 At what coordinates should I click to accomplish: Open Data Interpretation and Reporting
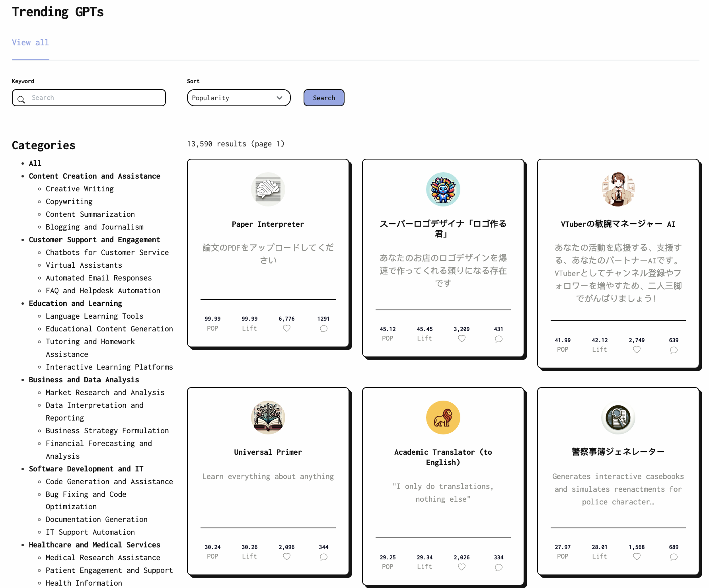95,411
